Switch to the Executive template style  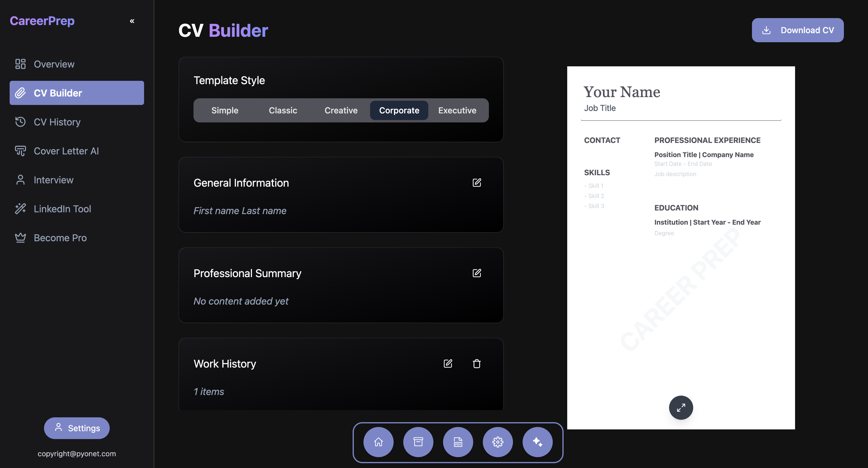point(457,110)
